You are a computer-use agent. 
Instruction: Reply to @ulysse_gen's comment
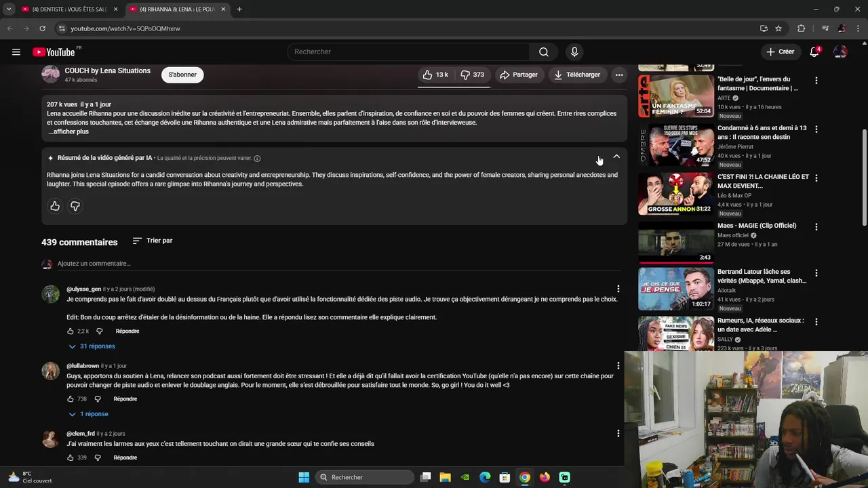(127, 331)
